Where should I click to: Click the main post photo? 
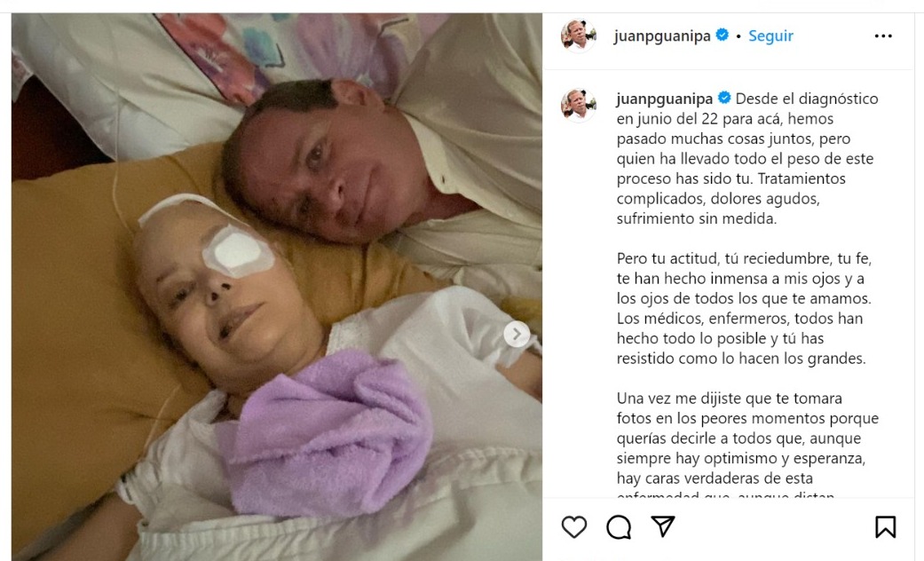[x=277, y=287]
